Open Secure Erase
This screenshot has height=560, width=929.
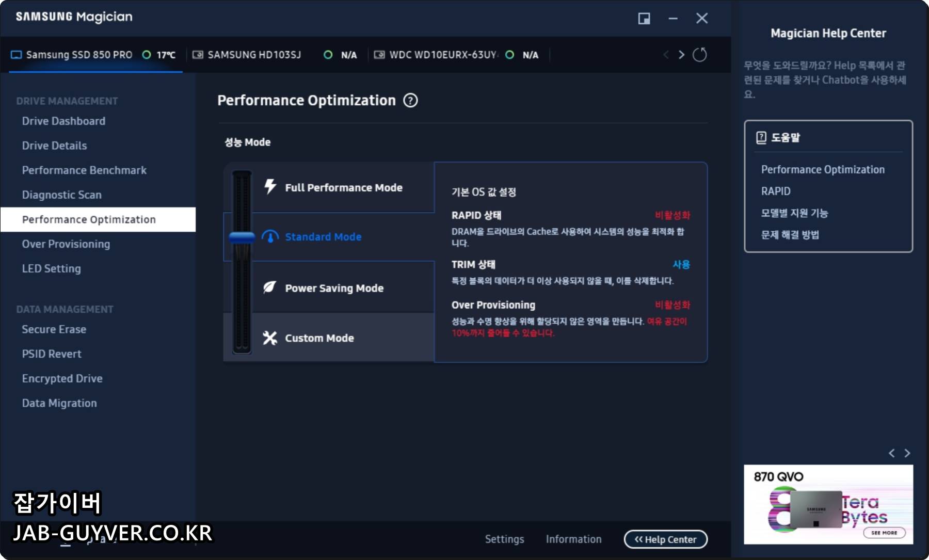pyautogui.click(x=54, y=329)
